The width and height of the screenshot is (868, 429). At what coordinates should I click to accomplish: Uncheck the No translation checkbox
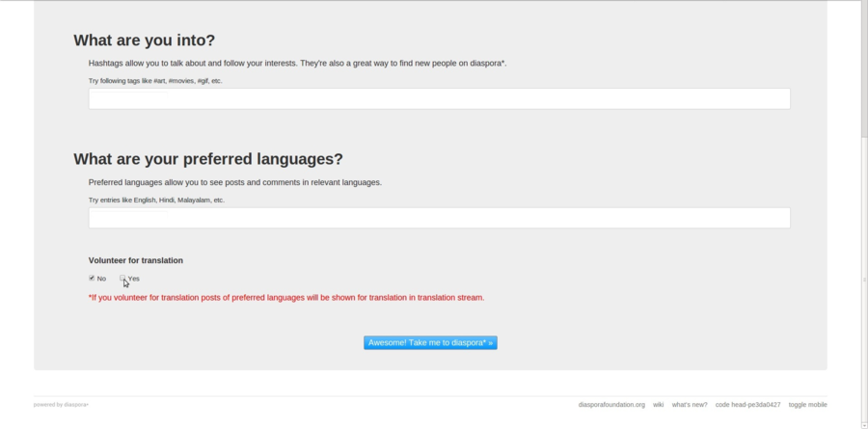92,278
